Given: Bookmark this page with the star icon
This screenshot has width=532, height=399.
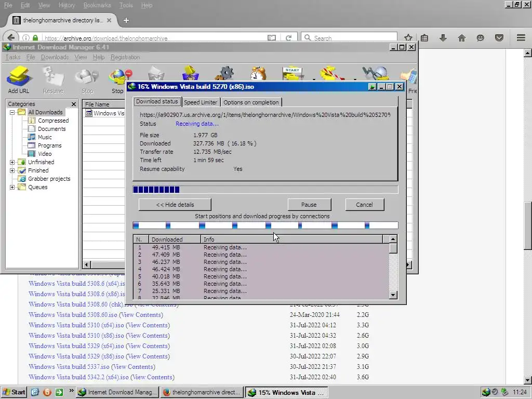Looking at the screenshot, I should point(408,37).
